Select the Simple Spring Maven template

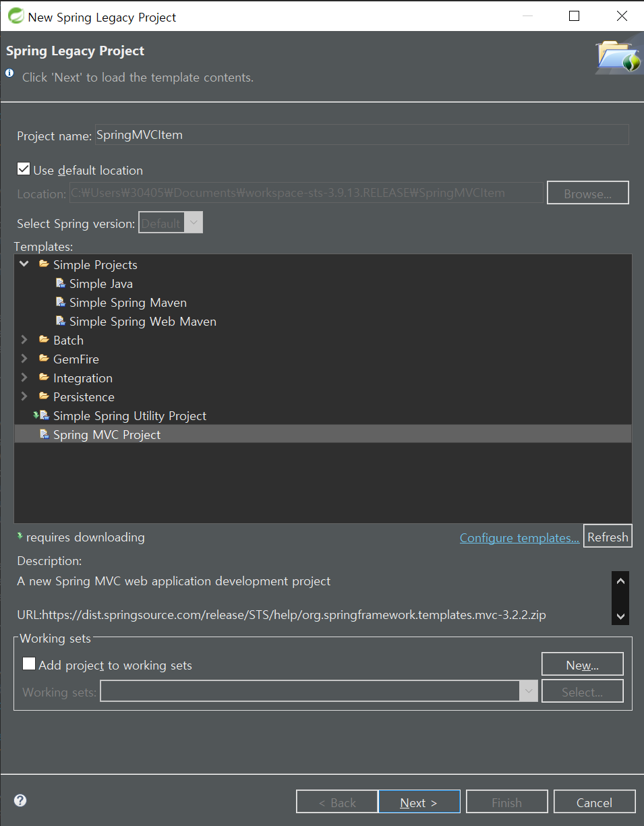(x=128, y=302)
